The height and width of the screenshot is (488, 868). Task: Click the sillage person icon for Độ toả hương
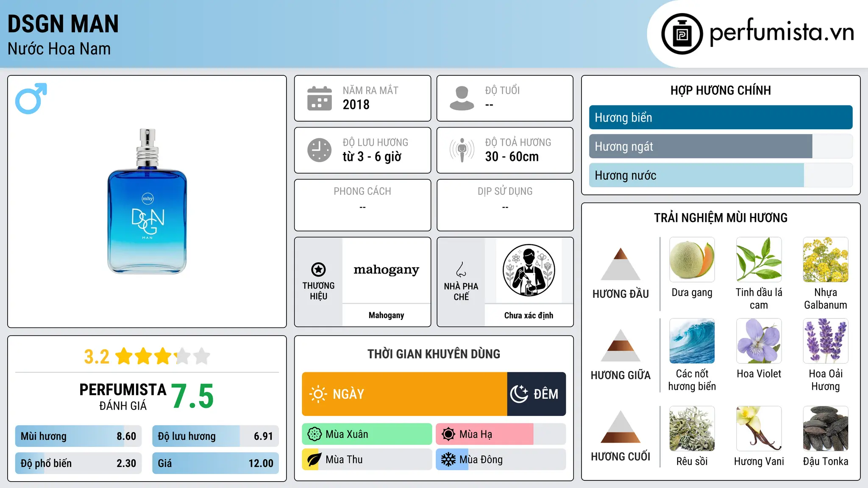click(462, 150)
